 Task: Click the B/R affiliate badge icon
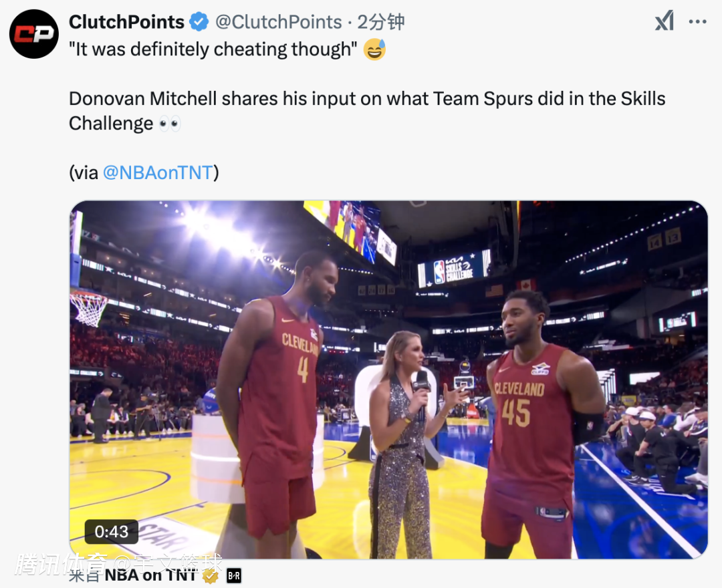(x=234, y=575)
